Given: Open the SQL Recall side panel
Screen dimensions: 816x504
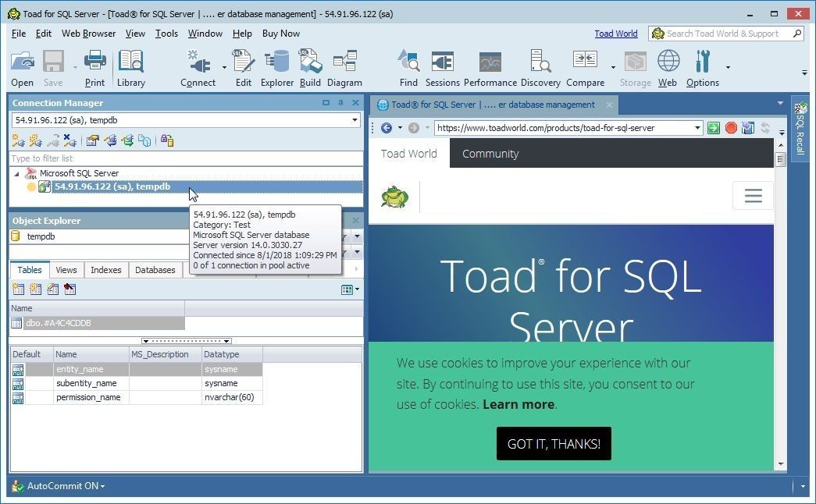Looking at the screenshot, I should point(800,129).
